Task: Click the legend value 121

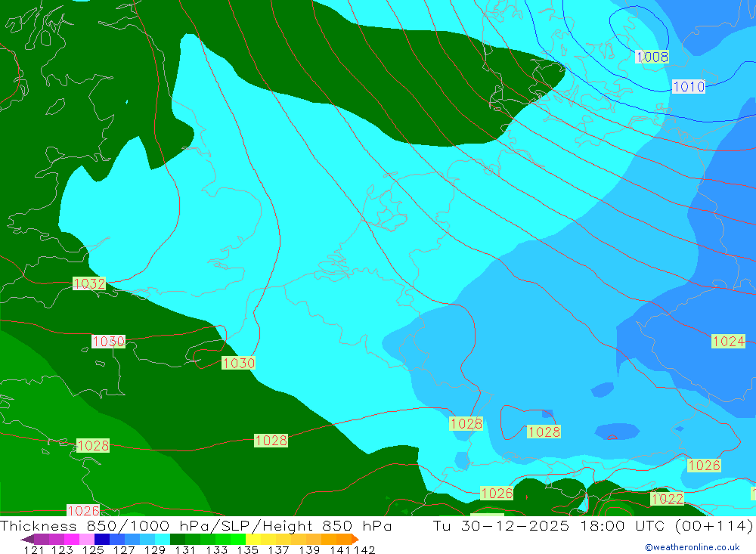Action: pyautogui.click(x=34, y=549)
